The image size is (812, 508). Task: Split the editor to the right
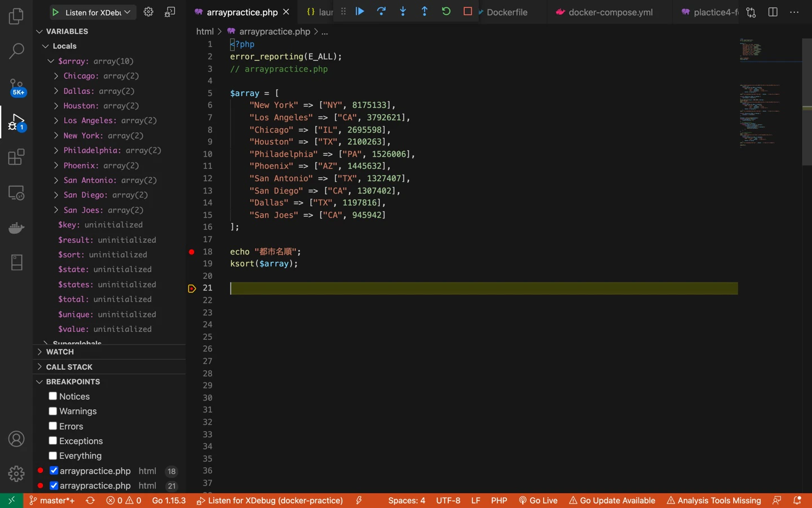point(773,12)
